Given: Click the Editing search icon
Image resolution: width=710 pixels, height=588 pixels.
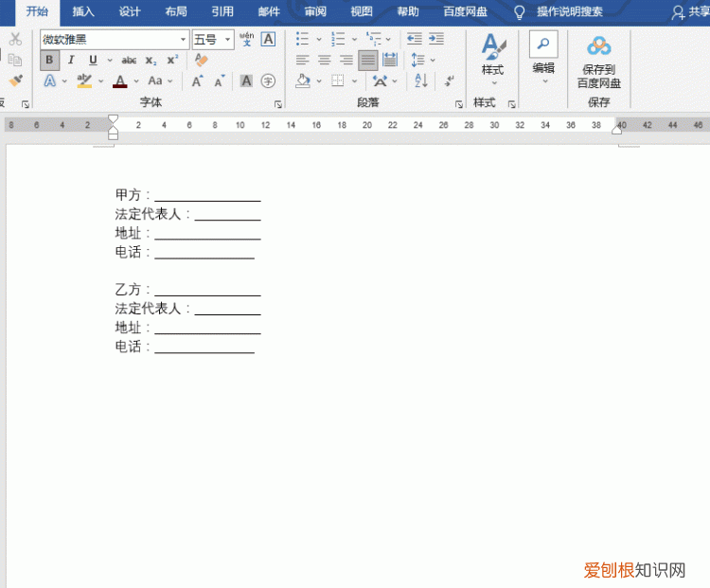Looking at the screenshot, I should 543,44.
